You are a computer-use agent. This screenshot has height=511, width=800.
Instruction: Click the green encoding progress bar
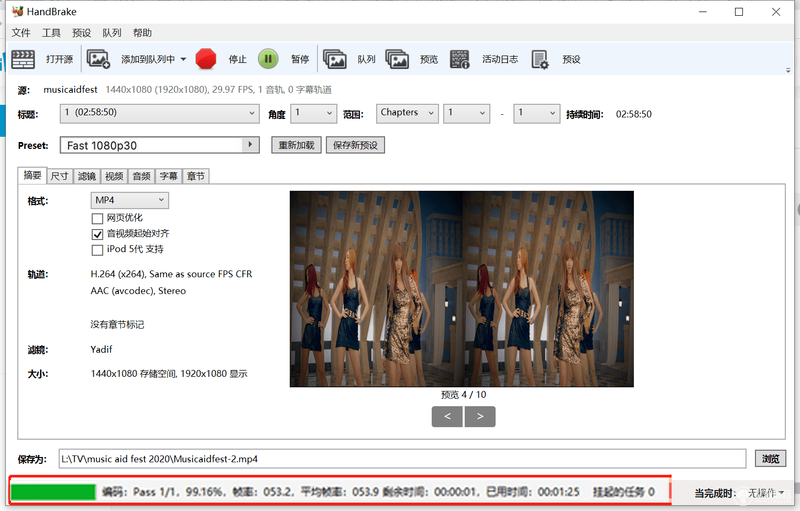53,492
